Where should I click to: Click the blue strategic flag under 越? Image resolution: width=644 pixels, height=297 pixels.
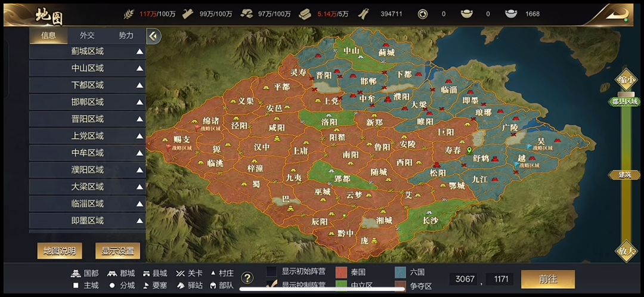point(516,165)
